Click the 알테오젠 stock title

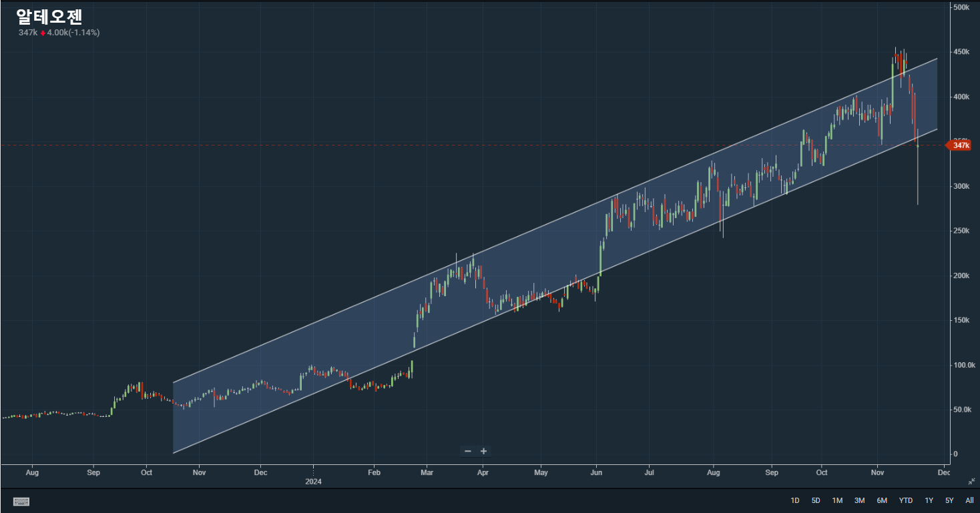(x=49, y=17)
